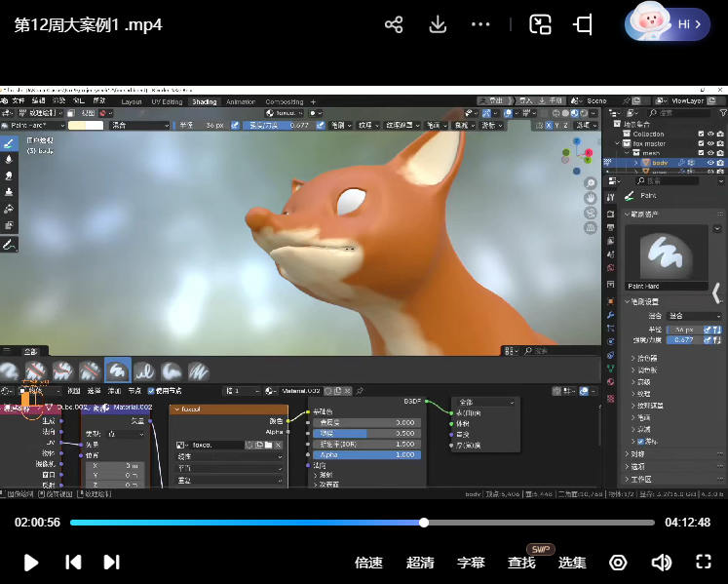Open the 倍速 playback speed menu
The image size is (728, 584).
click(x=368, y=563)
